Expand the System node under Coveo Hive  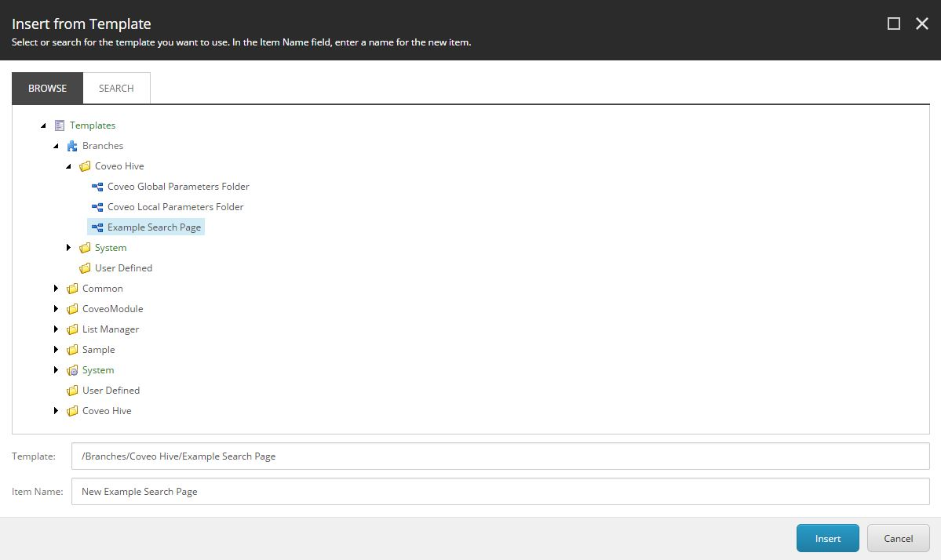pos(69,247)
